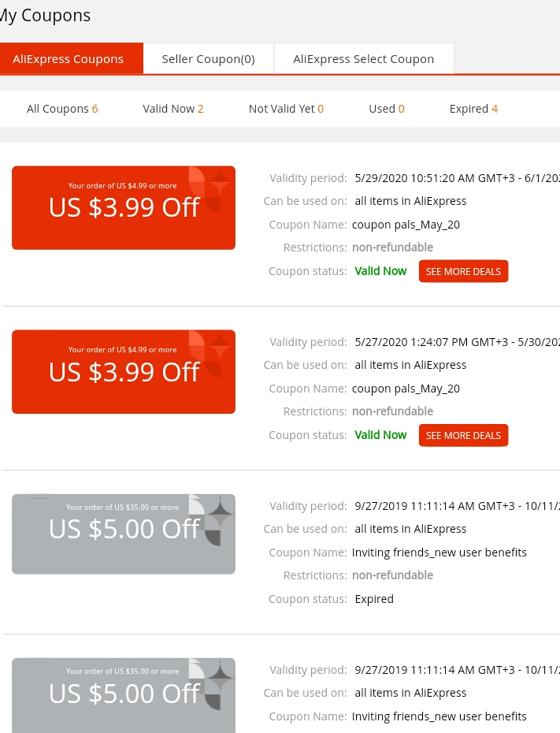Screen dimensions: 560x733
Task: Click first coupon's SEE MORE DEALS button
Action: click(x=463, y=271)
